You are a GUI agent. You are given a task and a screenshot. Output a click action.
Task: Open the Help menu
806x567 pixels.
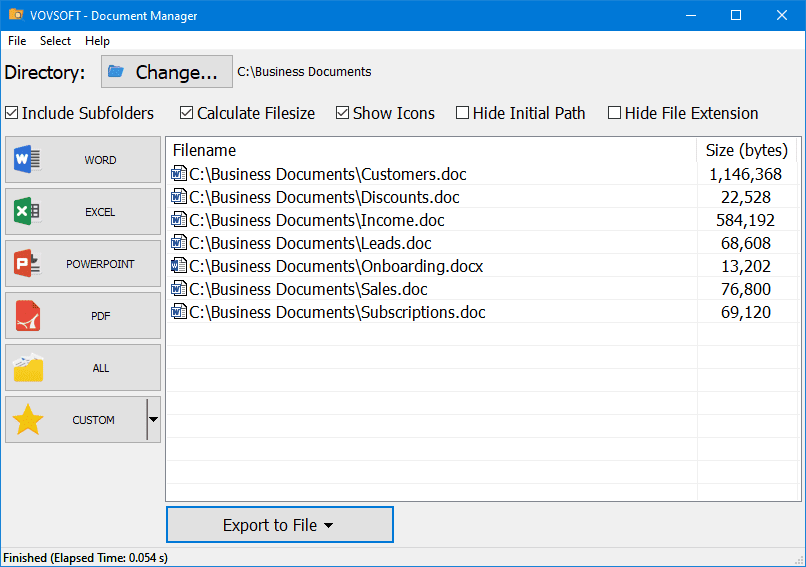(98, 41)
